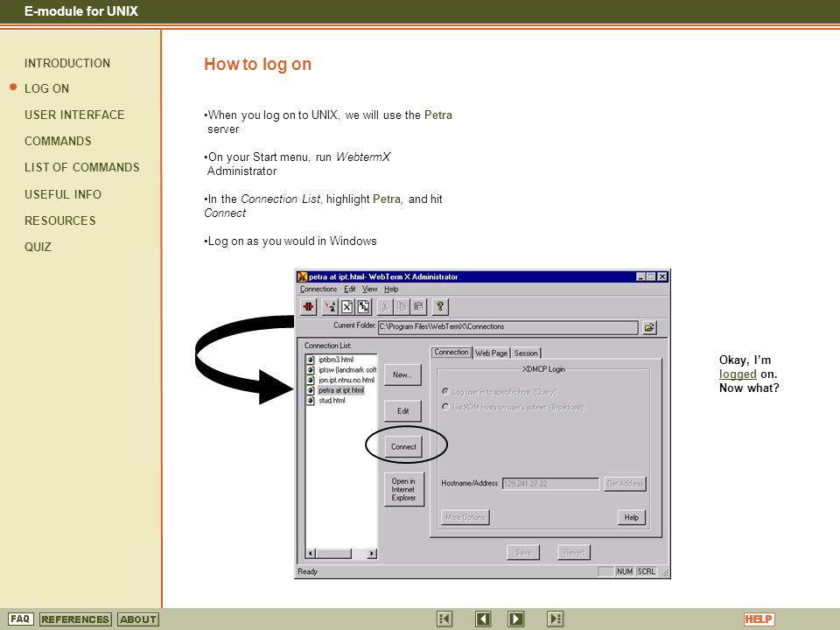The height and width of the screenshot is (630, 840).
Task: Click the icon beside jon.ipt.ntnu.no.html
Action: (310, 380)
